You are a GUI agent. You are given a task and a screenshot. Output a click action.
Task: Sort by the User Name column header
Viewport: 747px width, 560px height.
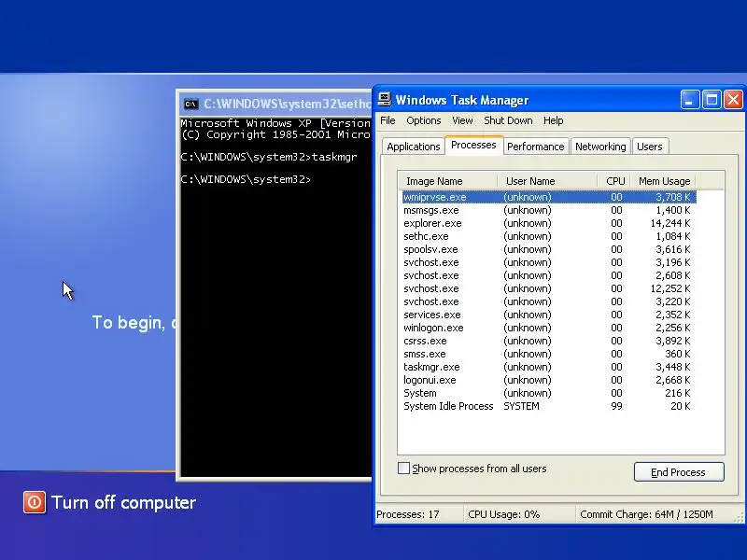547,181
